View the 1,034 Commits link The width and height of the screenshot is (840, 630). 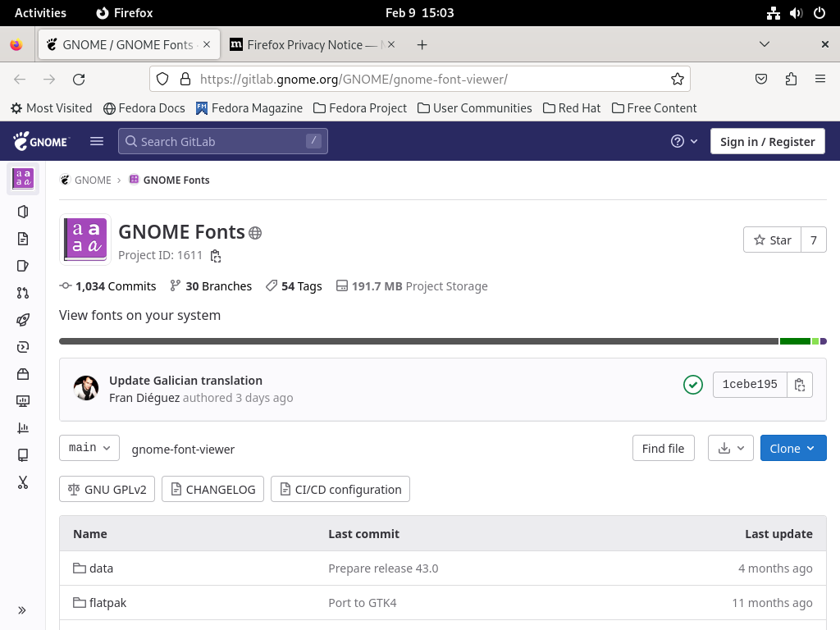tap(107, 286)
